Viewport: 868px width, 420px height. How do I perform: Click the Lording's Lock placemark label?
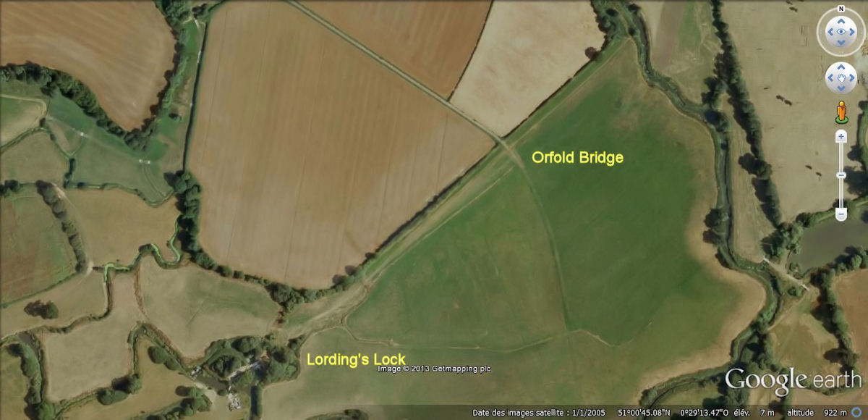[x=356, y=358]
